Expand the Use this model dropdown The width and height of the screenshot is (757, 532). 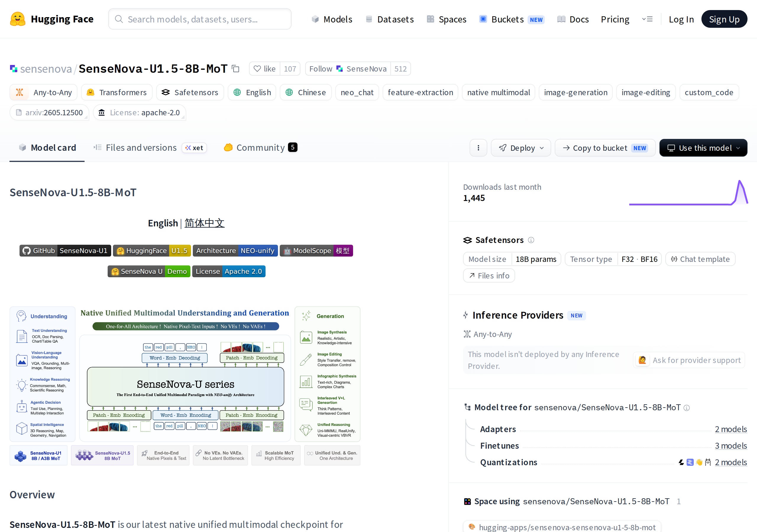[703, 148]
